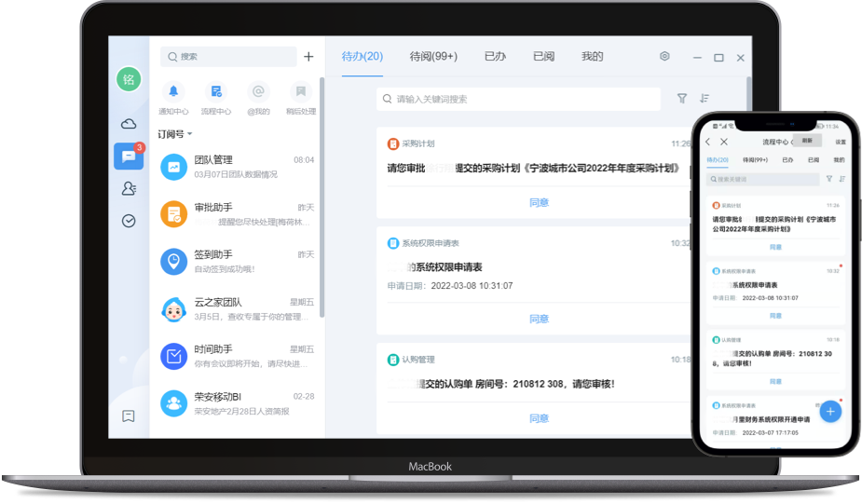Tap the blue plus floating button on phone
The image size is (862, 504).
[x=830, y=411]
